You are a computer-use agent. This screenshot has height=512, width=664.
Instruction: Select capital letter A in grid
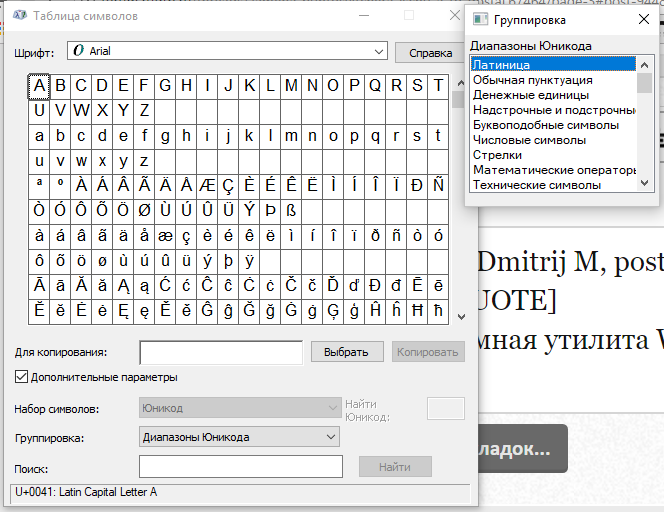(39, 86)
